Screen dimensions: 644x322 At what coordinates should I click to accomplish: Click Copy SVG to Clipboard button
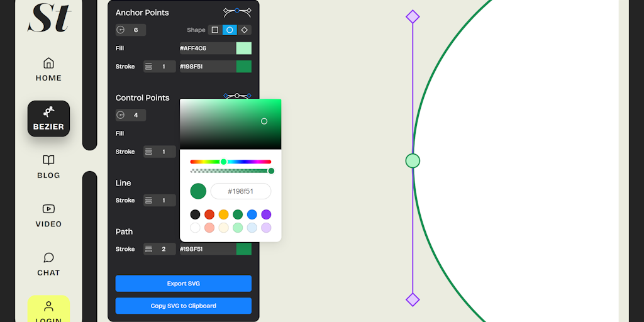[184, 306]
